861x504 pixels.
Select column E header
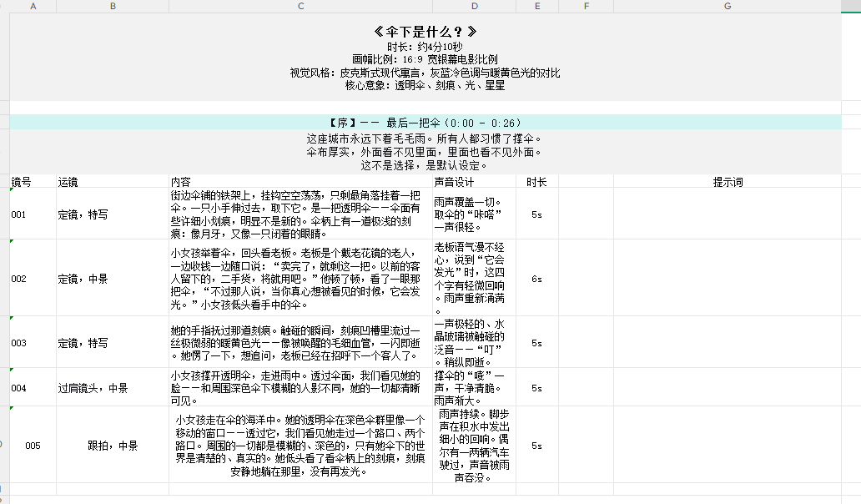(537, 6)
